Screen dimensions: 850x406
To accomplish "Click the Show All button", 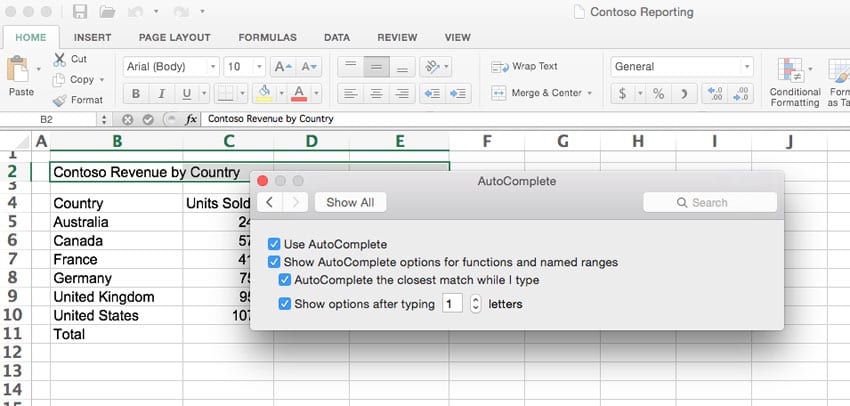I will pos(350,202).
